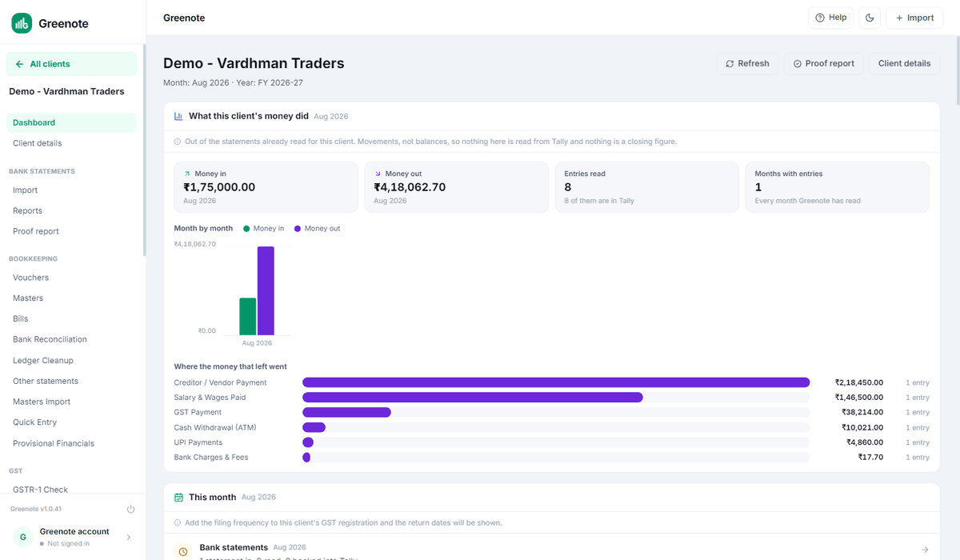
Task: Click the Money in amount ₹1,75,000.00
Action: click(219, 187)
